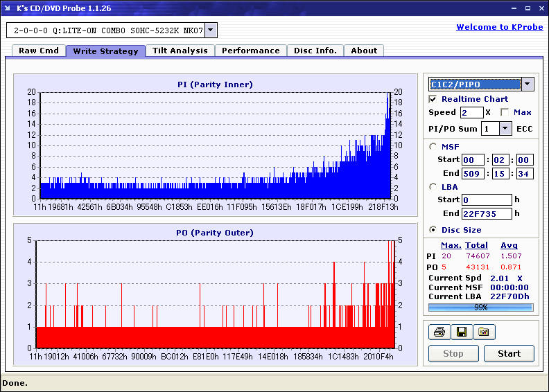Click the save (floppy disk) icon
The height and width of the screenshot is (392, 549).
461,332
